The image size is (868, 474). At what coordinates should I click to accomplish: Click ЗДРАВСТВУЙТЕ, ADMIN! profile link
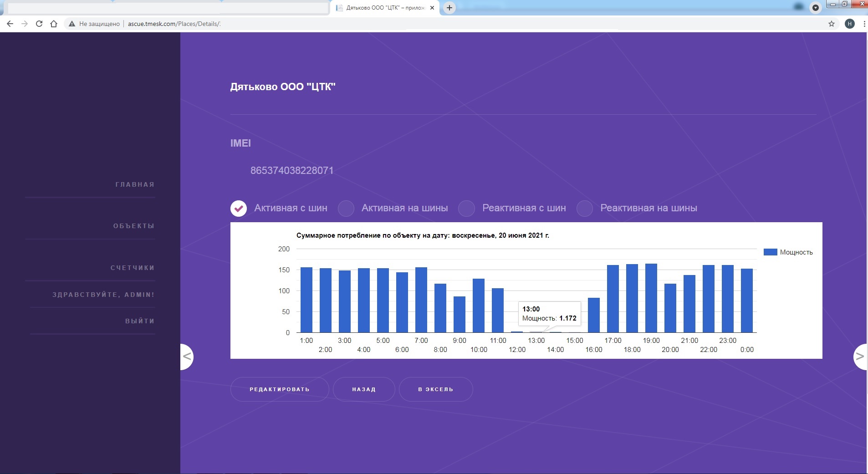pyautogui.click(x=103, y=295)
